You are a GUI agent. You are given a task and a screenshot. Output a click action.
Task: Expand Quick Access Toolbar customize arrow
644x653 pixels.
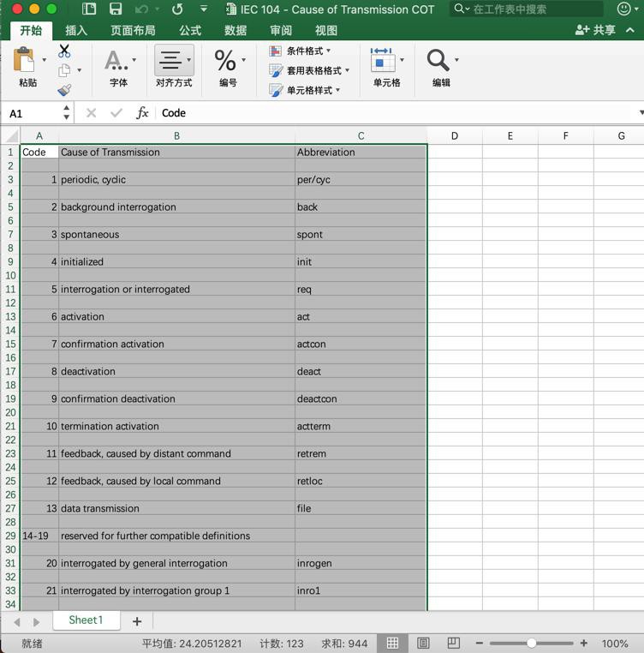click(x=204, y=9)
